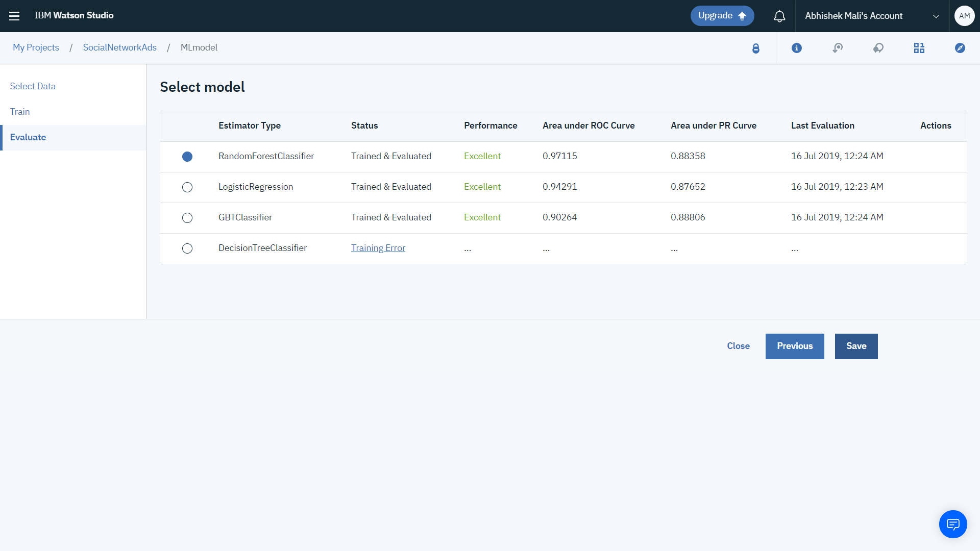
Task: Click the MLmodel breadcrumb
Action: pos(199,47)
